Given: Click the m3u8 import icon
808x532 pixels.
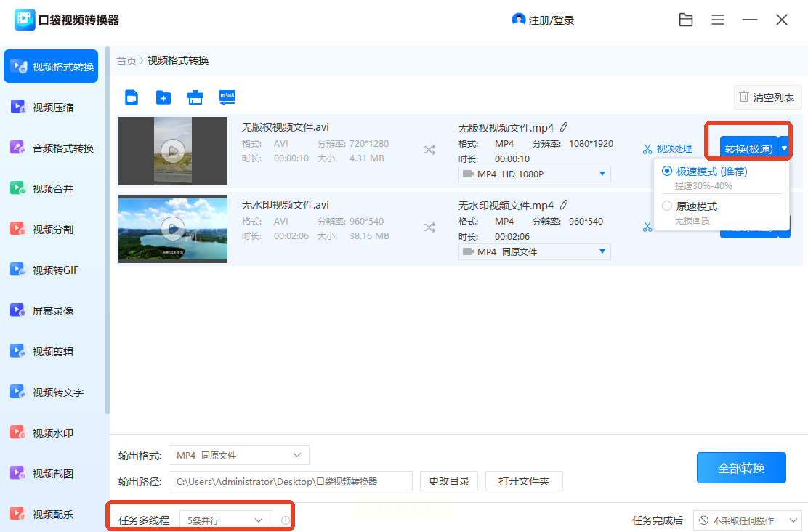Looking at the screenshot, I should (x=227, y=97).
